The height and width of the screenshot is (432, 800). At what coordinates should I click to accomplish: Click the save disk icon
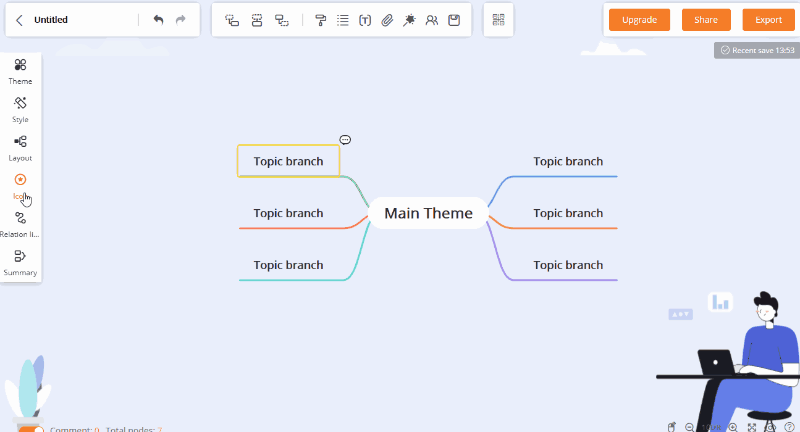454,20
